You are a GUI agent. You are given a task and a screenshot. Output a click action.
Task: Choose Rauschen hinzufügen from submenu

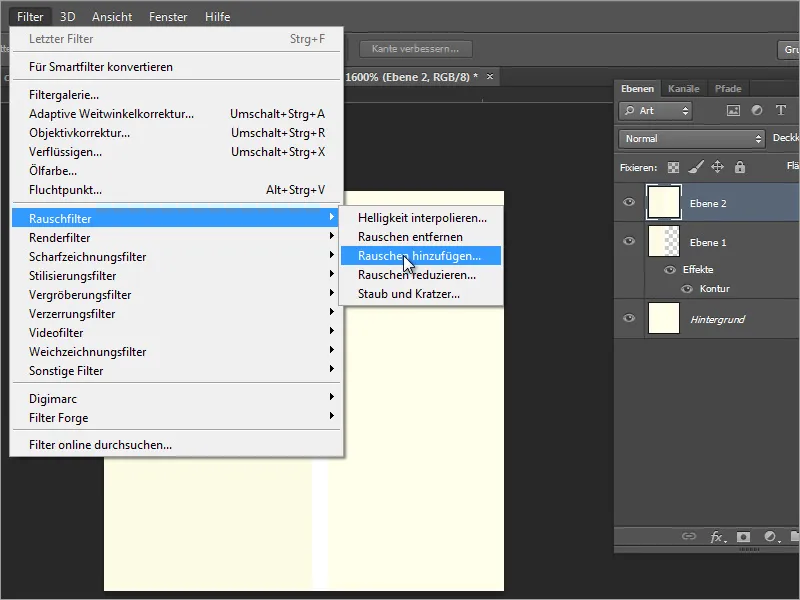(x=421, y=256)
